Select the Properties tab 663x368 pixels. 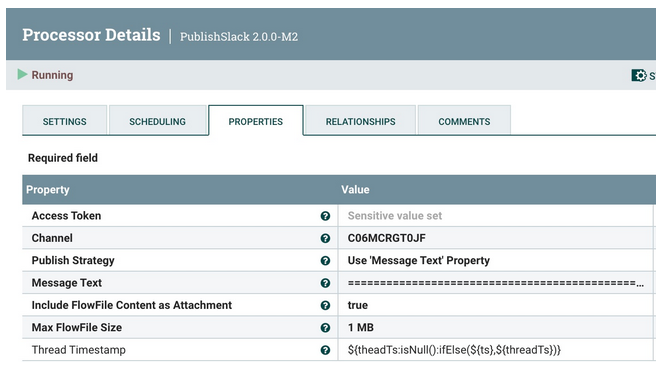point(255,121)
